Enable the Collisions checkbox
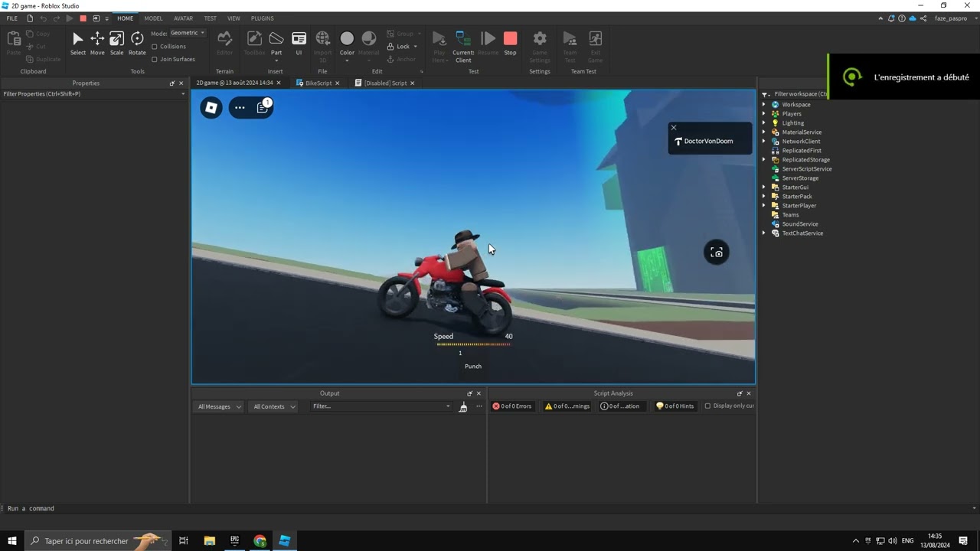The width and height of the screenshot is (980, 551). coord(155,47)
